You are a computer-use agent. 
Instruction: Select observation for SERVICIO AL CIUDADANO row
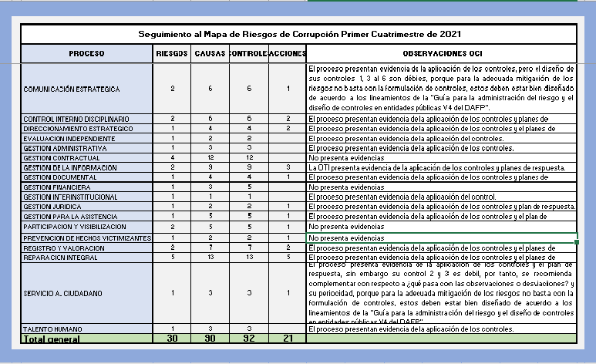click(x=441, y=293)
